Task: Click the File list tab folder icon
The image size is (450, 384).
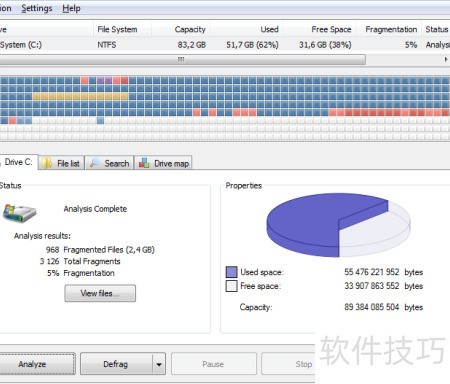Action: tap(47, 163)
